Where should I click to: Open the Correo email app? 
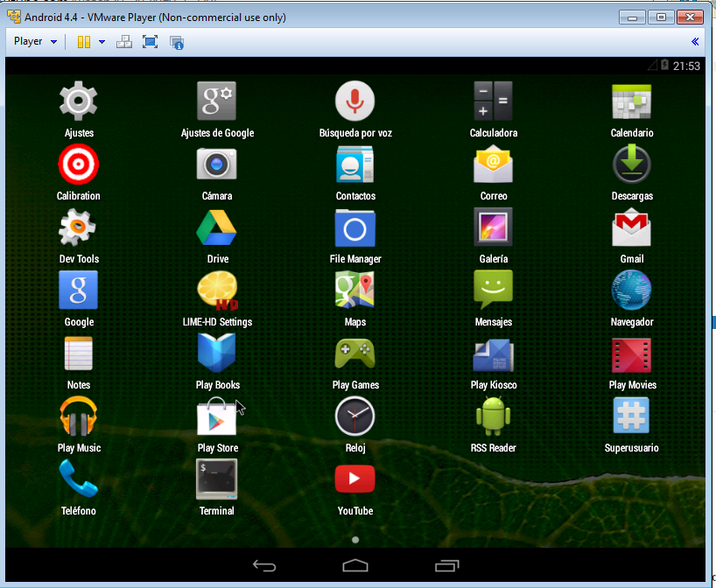pos(493,164)
